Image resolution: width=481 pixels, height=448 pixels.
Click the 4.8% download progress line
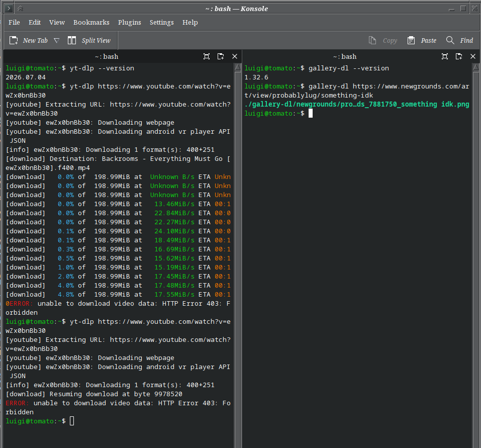118,295
